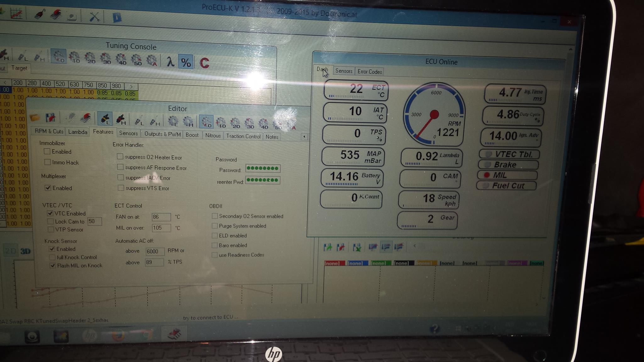Check suppress O2 Heater Error

pyautogui.click(x=120, y=156)
